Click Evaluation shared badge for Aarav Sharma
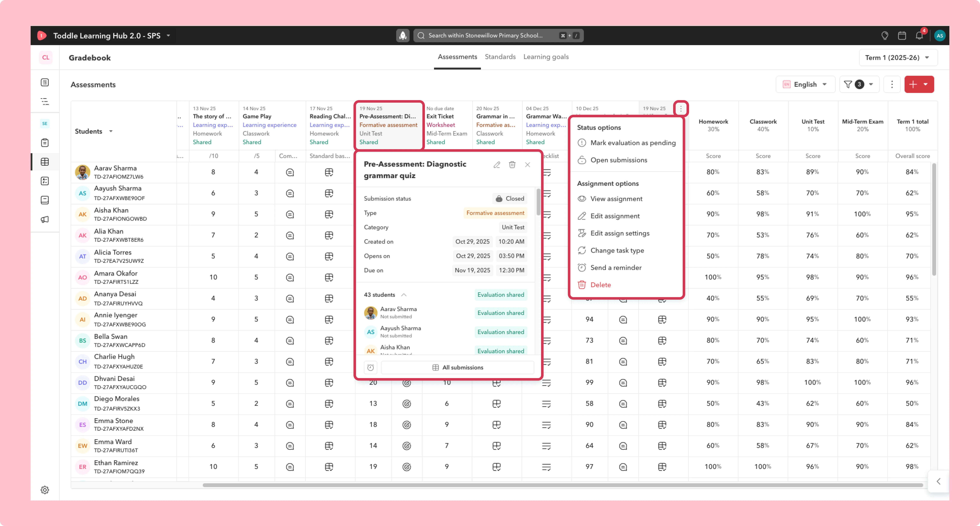980x526 pixels. coord(501,313)
